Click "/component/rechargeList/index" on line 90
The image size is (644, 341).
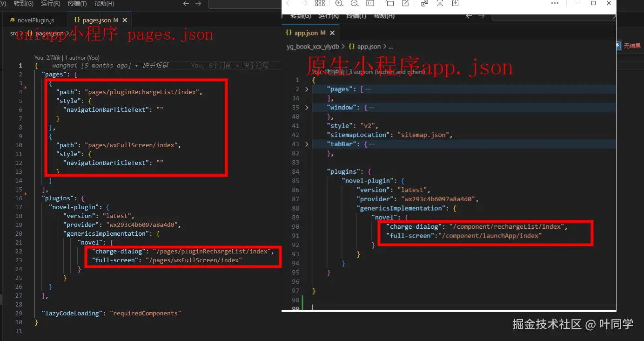click(x=508, y=227)
